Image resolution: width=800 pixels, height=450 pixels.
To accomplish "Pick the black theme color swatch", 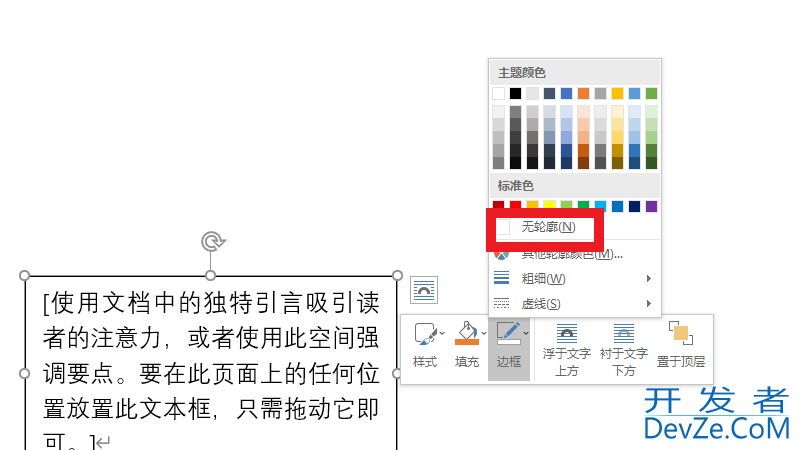I will tap(515, 93).
